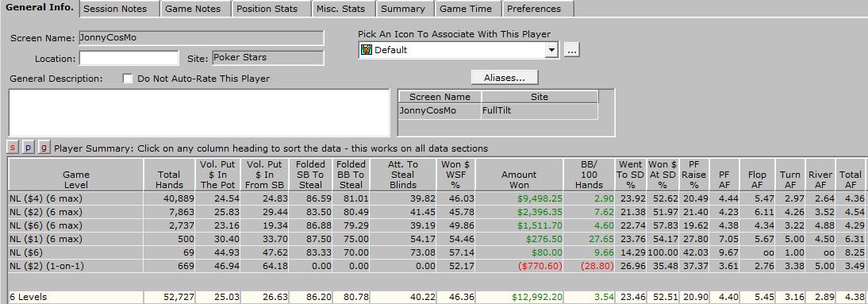Sort by Turn AF column header
Screen dimensions: 868x304
790,175
